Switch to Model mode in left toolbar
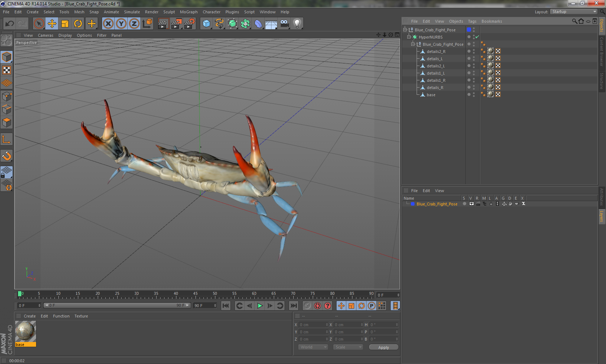Image resolution: width=606 pixels, height=364 pixels. pos(6,57)
